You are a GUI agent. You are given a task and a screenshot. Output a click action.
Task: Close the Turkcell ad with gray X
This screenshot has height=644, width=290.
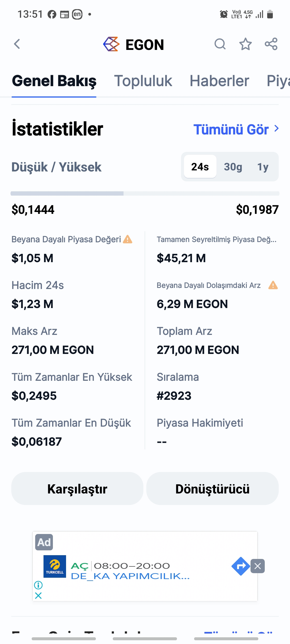[258, 566]
